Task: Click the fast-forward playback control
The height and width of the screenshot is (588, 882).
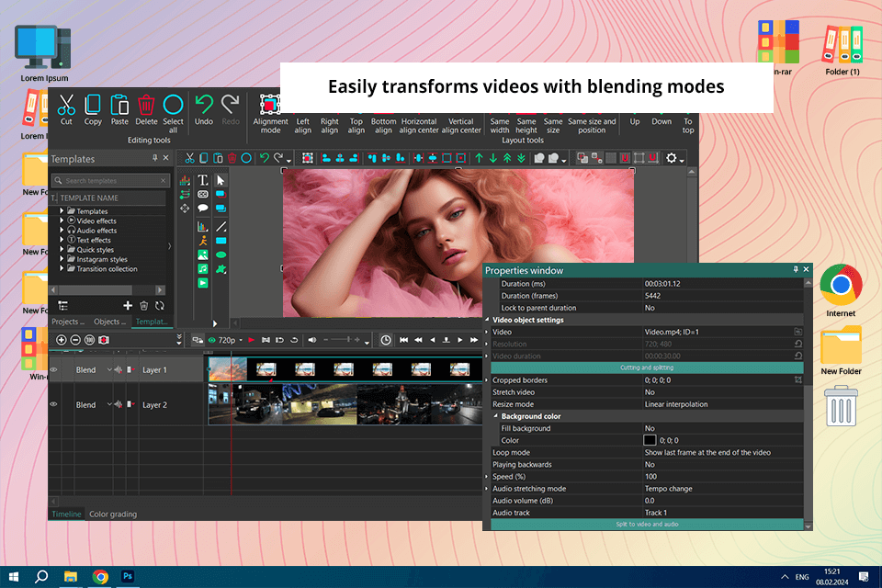Action: [474, 340]
